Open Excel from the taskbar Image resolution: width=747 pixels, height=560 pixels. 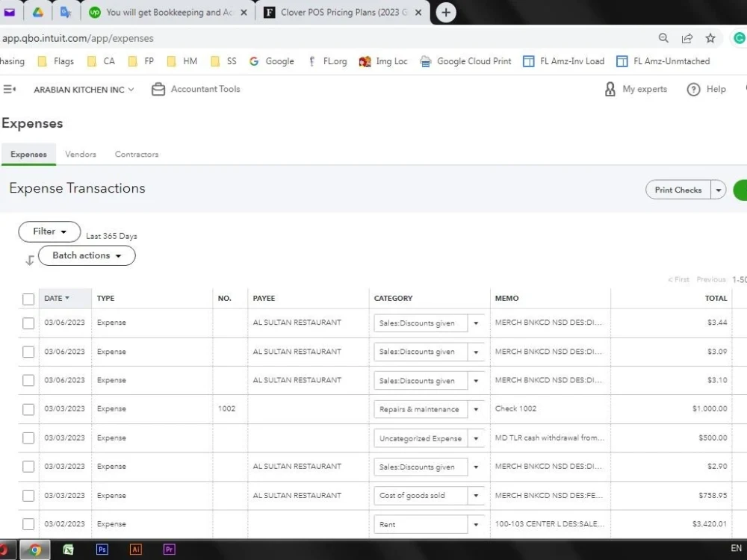68,550
